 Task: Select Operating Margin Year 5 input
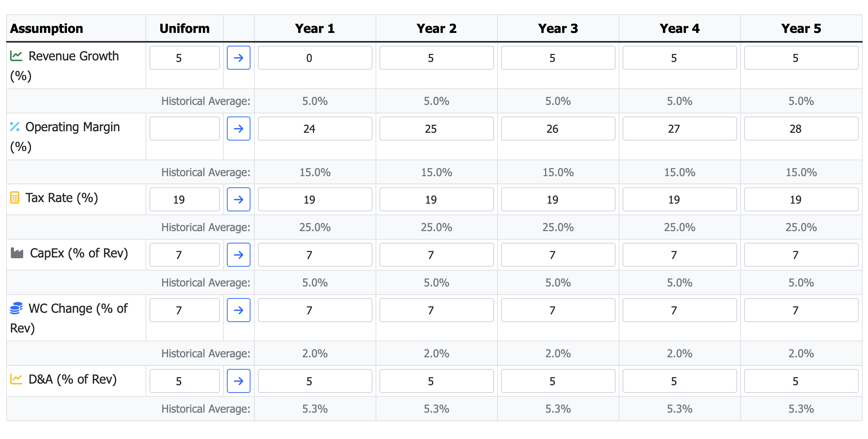(801, 129)
